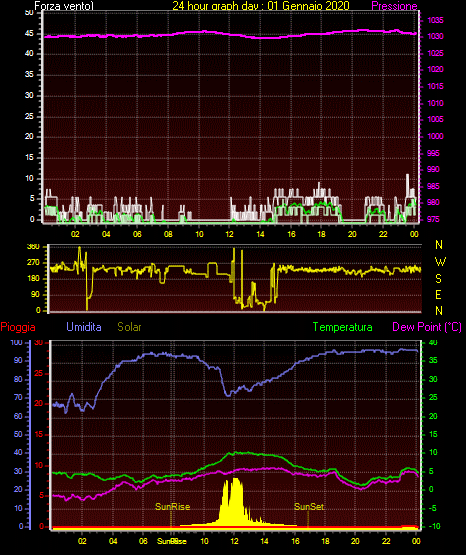Click the 18 hour tick on bottom chart
The width and height of the screenshot is (466, 555).
click(325, 541)
